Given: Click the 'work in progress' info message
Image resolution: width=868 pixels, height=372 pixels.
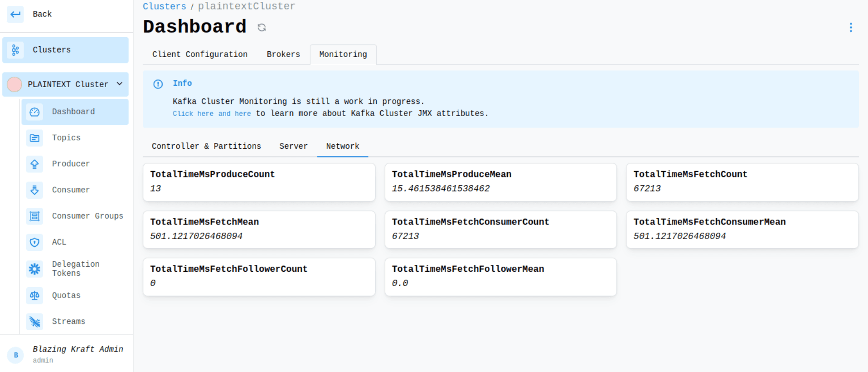Looking at the screenshot, I should [x=299, y=102].
